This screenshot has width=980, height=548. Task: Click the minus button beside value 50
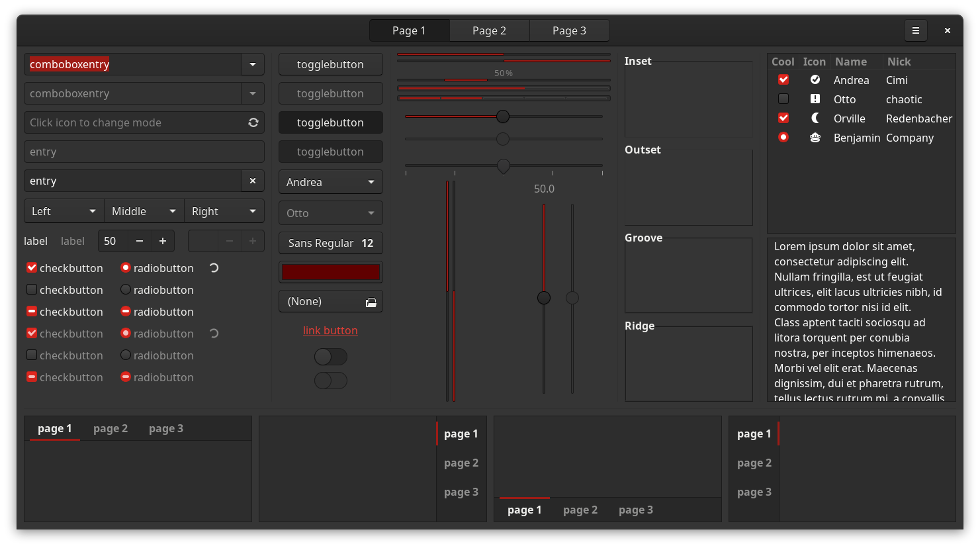(140, 241)
